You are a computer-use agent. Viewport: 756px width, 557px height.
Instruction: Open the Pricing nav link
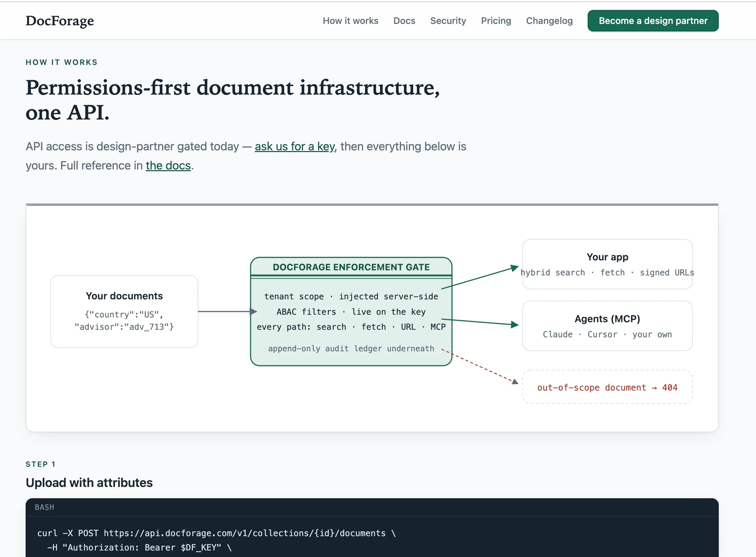click(496, 21)
